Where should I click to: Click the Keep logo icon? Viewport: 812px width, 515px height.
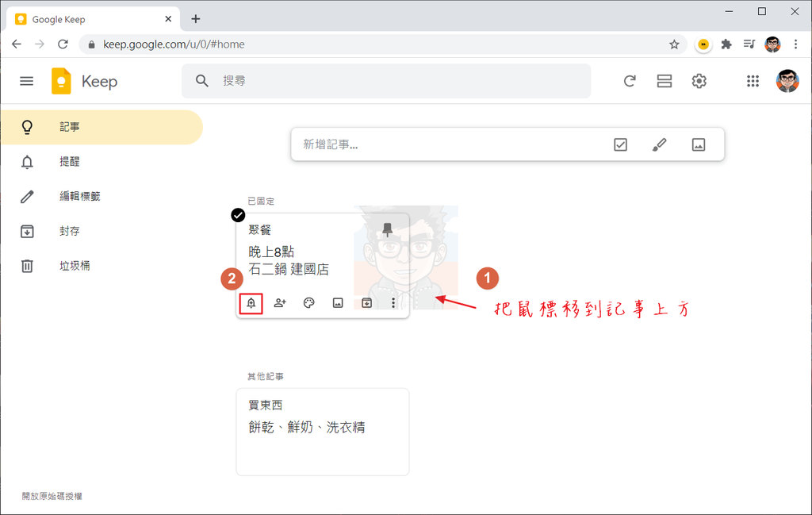point(61,81)
